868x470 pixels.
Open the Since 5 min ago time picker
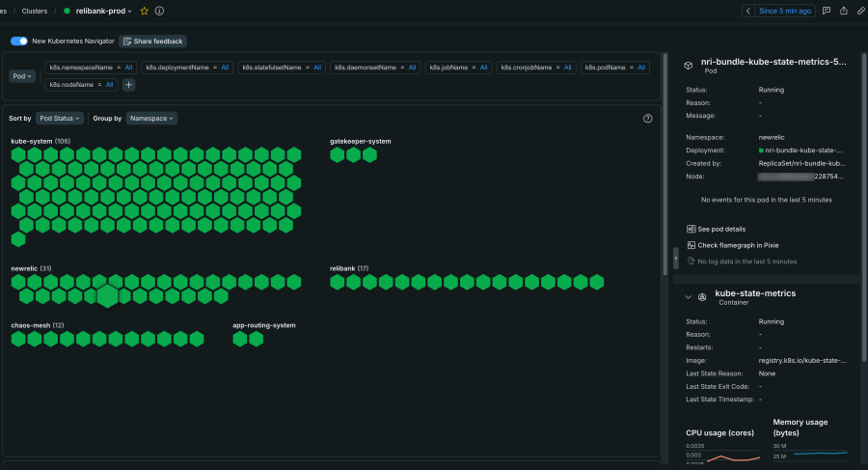point(784,11)
